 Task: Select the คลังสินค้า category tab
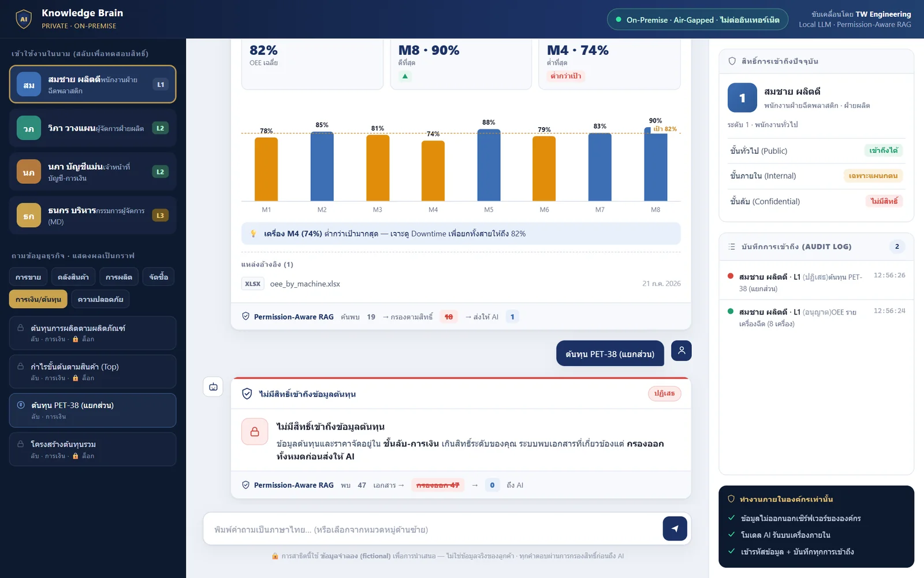coord(73,277)
